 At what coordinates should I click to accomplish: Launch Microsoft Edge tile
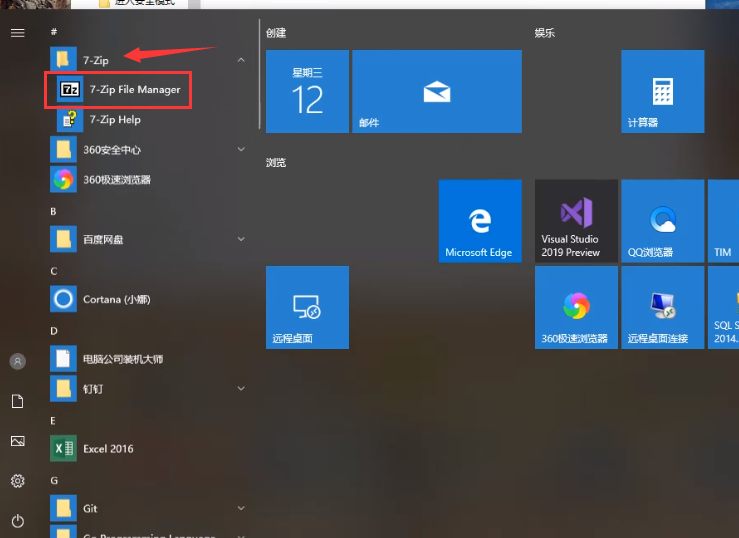point(480,221)
